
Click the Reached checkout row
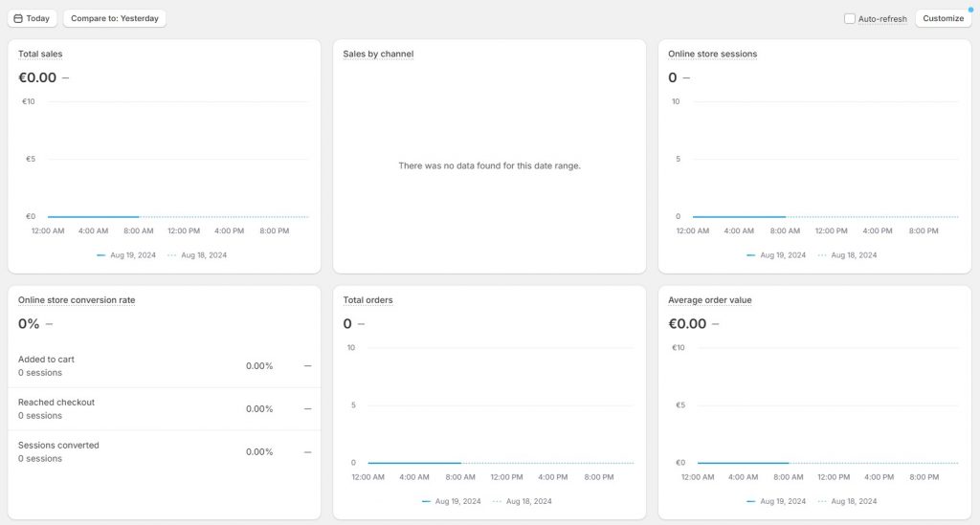tap(165, 409)
